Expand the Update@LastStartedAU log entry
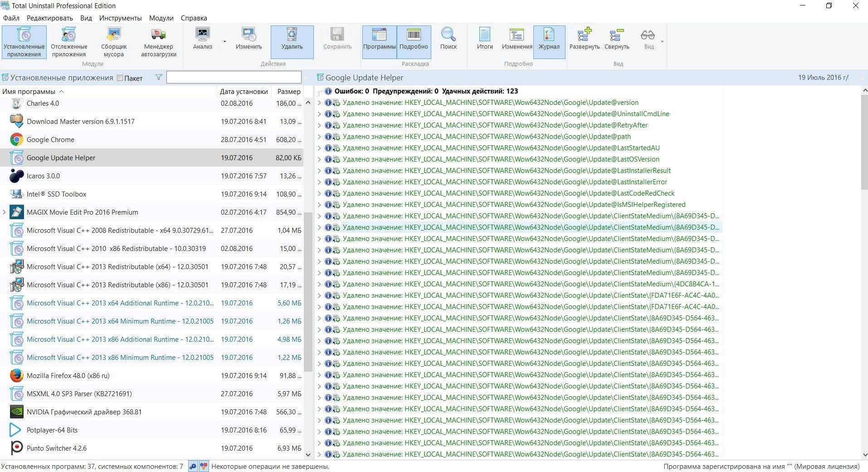The image size is (868, 472). click(x=319, y=148)
